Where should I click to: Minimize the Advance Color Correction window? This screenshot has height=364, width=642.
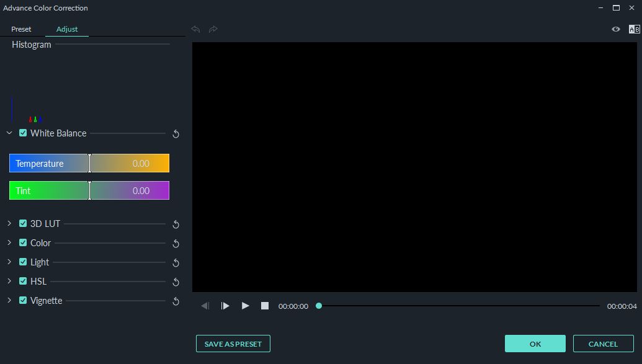pos(600,8)
